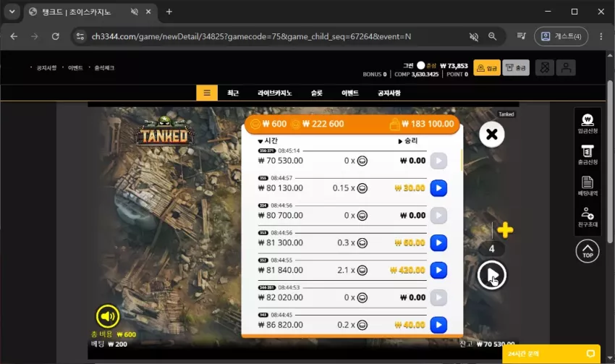
Task: Open 배팅내역 in the right sidebar
Action: pyautogui.click(x=588, y=186)
